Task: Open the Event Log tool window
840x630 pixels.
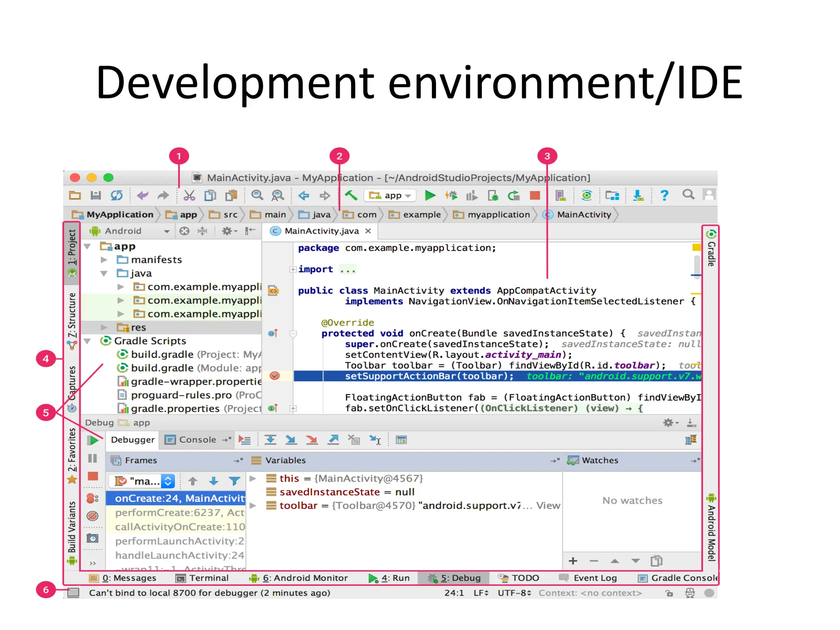Action: [589, 578]
